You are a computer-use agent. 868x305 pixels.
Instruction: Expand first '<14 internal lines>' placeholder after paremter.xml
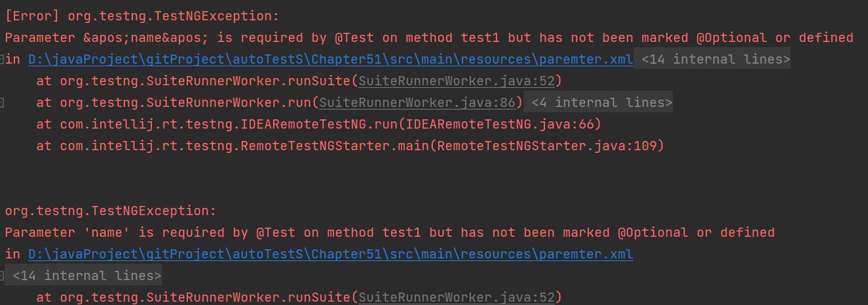click(x=715, y=60)
